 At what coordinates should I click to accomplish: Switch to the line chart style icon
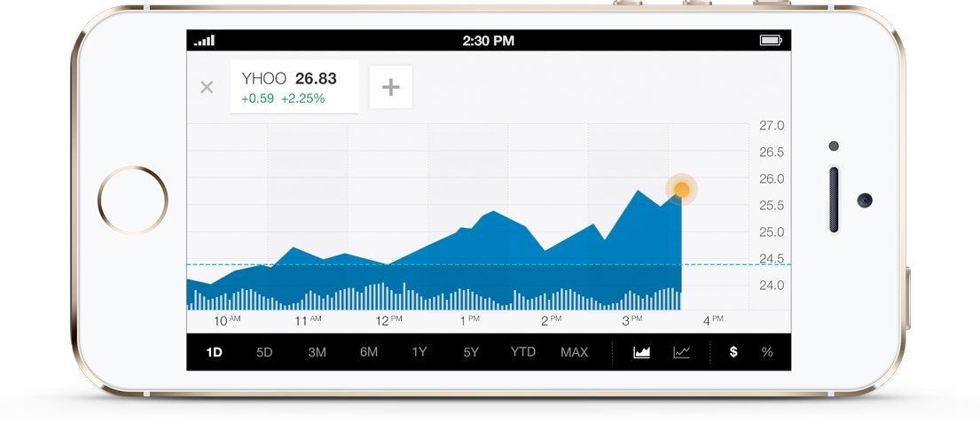point(681,352)
